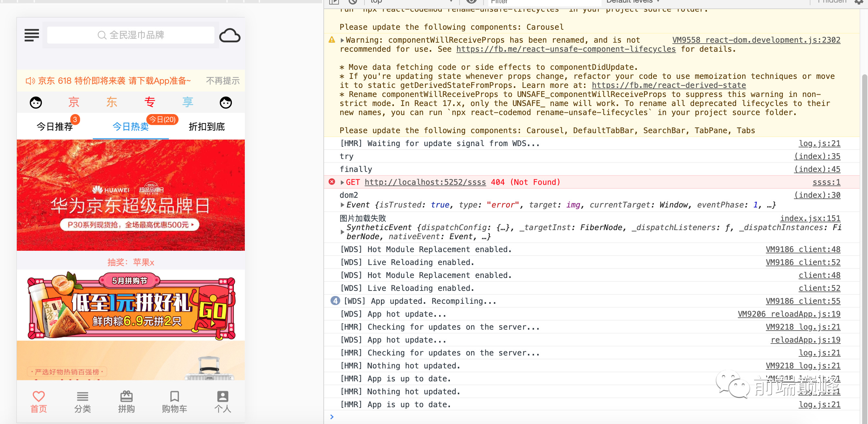The width and height of the screenshot is (868, 424).
Task: Click the 全民湿巾品牌 search field
Action: pyautogui.click(x=131, y=35)
